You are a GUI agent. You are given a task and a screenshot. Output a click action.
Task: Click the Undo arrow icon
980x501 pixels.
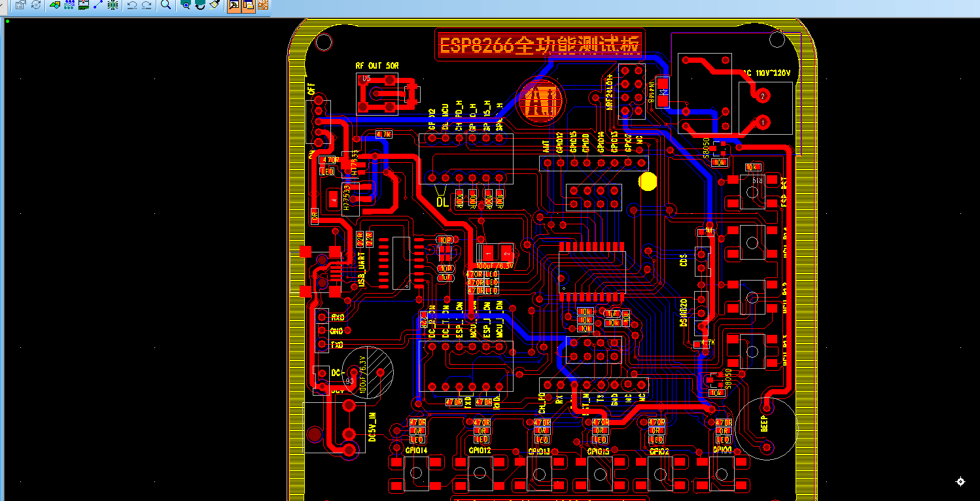tap(132, 5)
